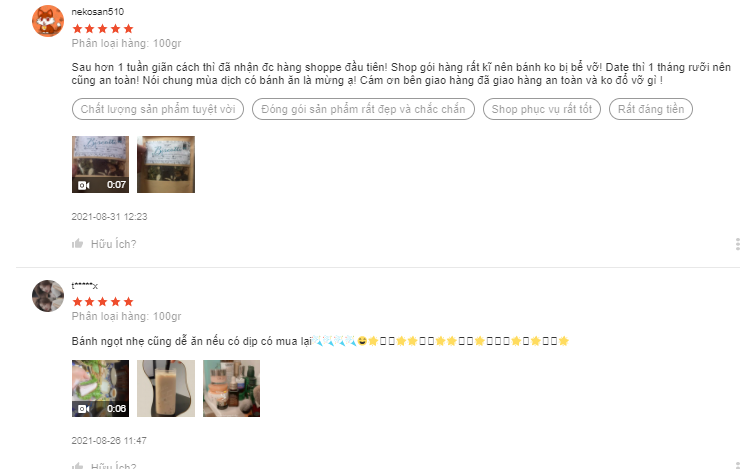
Task: Mark nekosan510's review as helpful with thumbs-up
Action: 77,244
